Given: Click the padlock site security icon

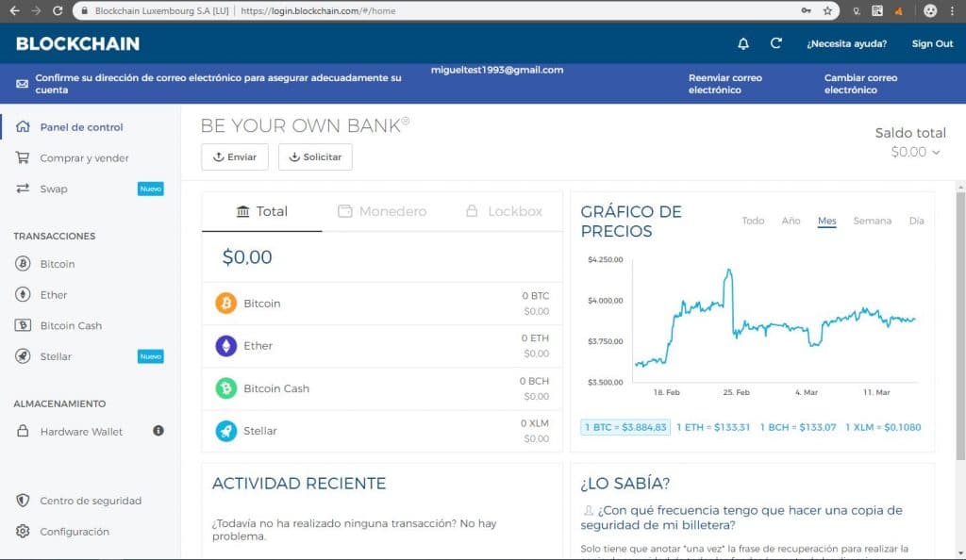Looking at the screenshot, I should coord(84,10).
